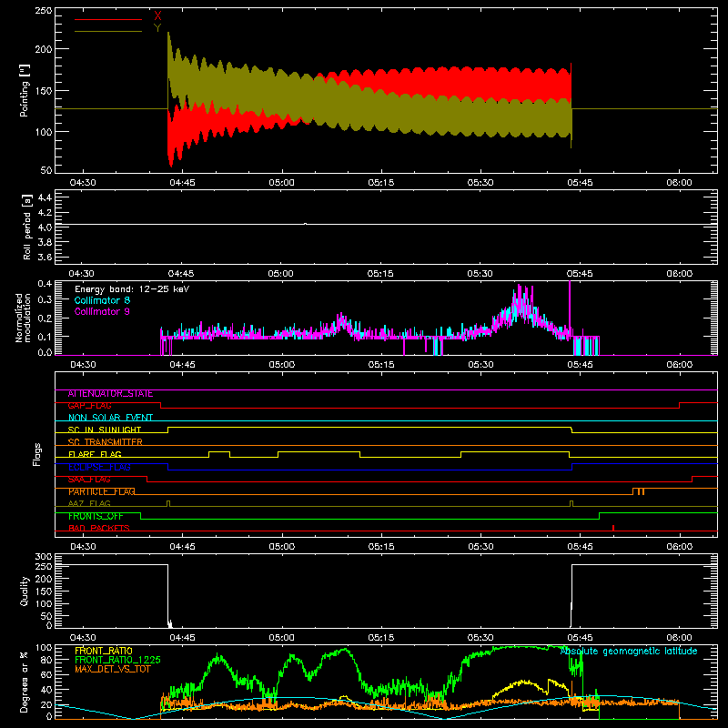Click the yellow FRONT_RATIO legend label

click(104, 651)
